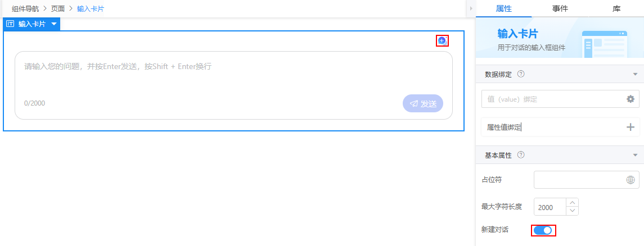Viewport: 644px width, 246px height.
Task: Collapse the right properties panel arrow
Action: 471,8
